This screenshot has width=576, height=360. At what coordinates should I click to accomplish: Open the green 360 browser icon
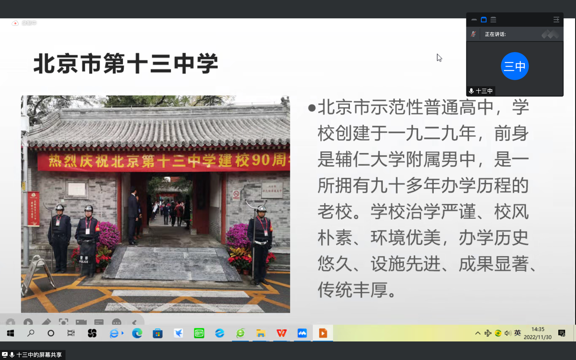pyautogui.click(x=240, y=333)
